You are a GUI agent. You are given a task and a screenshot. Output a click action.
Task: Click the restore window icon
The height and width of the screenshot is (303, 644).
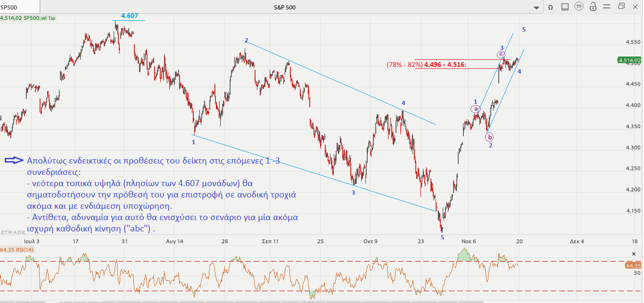coord(621,7)
